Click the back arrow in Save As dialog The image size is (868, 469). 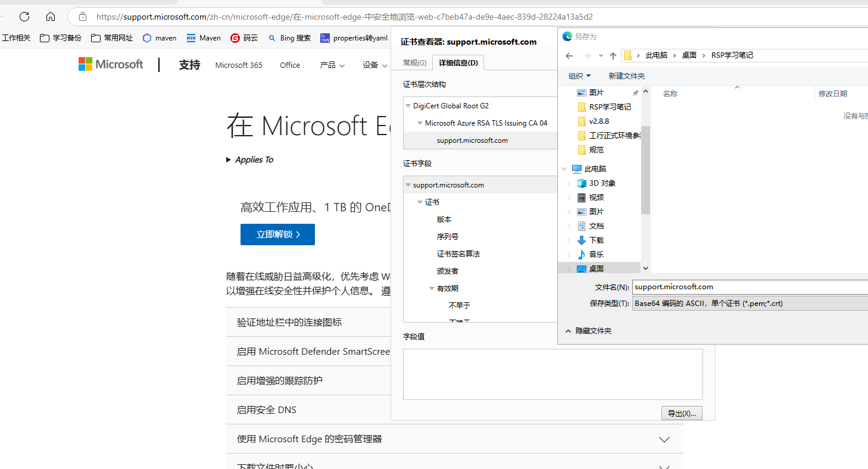pyautogui.click(x=569, y=55)
